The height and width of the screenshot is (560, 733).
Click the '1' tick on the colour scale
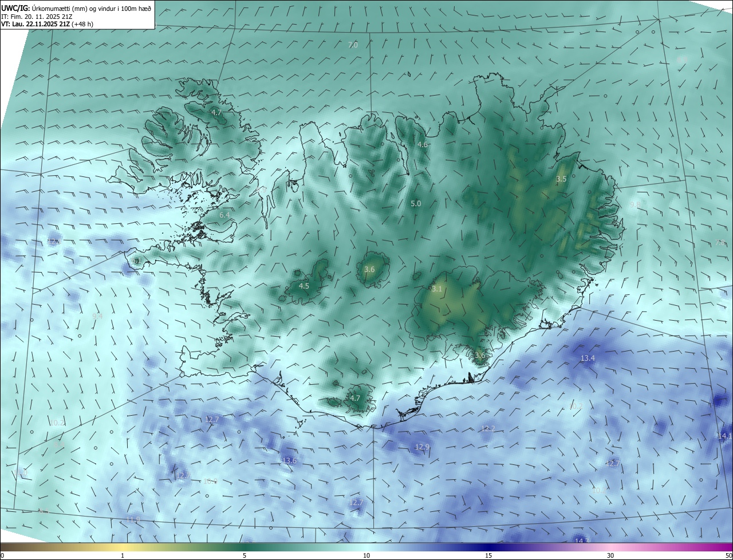123,555
